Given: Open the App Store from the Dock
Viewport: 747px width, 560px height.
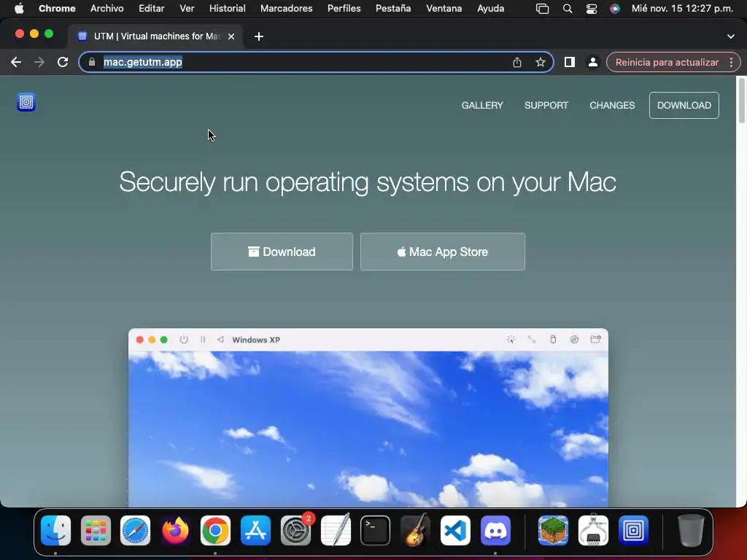Looking at the screenshot, I should pos(255,530).
